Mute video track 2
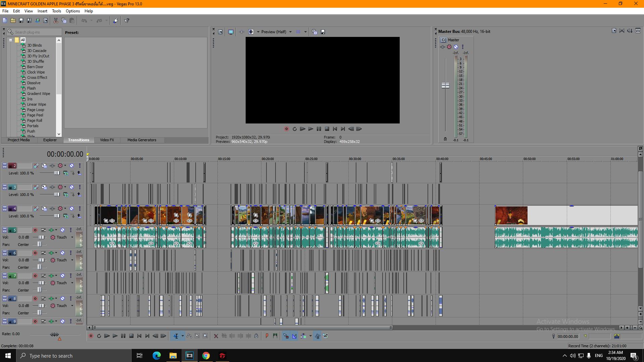This screenshot has height=362, width=644. [71, 166]
